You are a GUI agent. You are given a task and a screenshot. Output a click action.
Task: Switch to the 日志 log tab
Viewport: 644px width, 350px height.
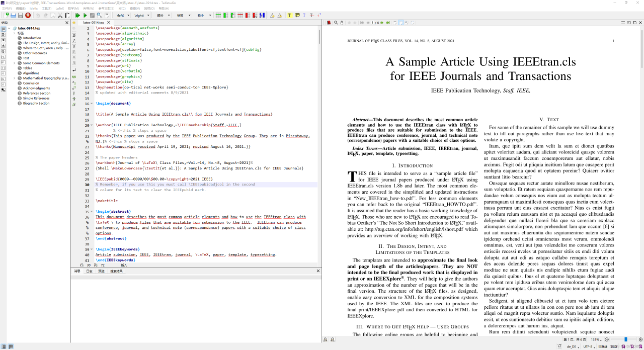(x=89, y=271)
